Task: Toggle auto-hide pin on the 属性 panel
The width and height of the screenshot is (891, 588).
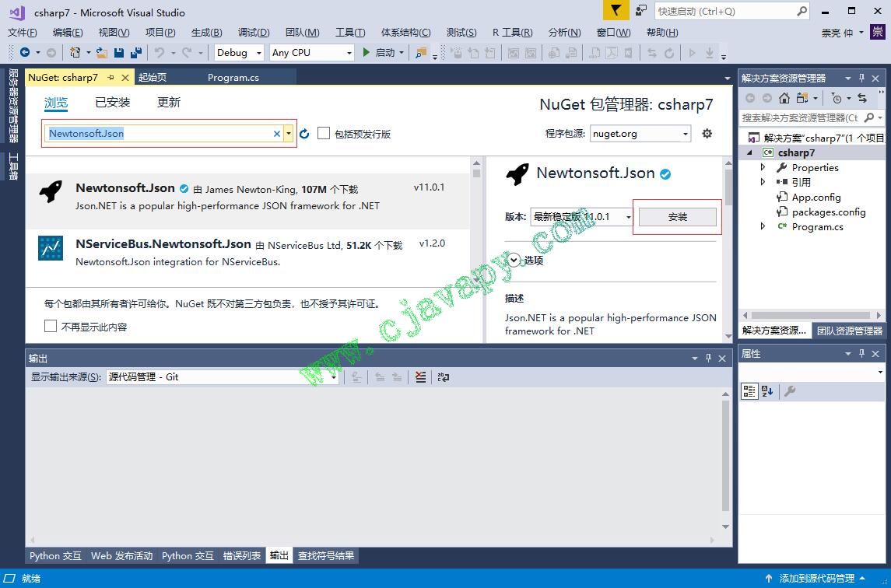Action: click(x=861, y=353)
